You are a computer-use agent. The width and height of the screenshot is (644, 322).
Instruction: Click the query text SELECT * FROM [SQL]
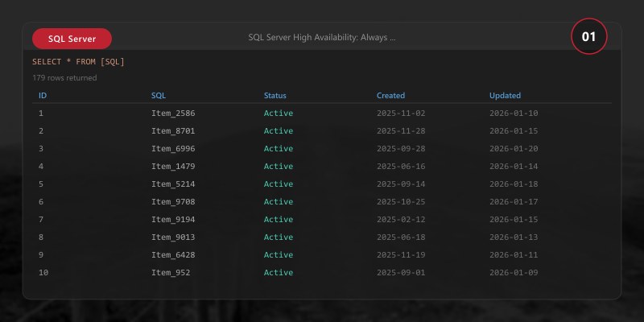pyautogui.click(x=78, y=62)
